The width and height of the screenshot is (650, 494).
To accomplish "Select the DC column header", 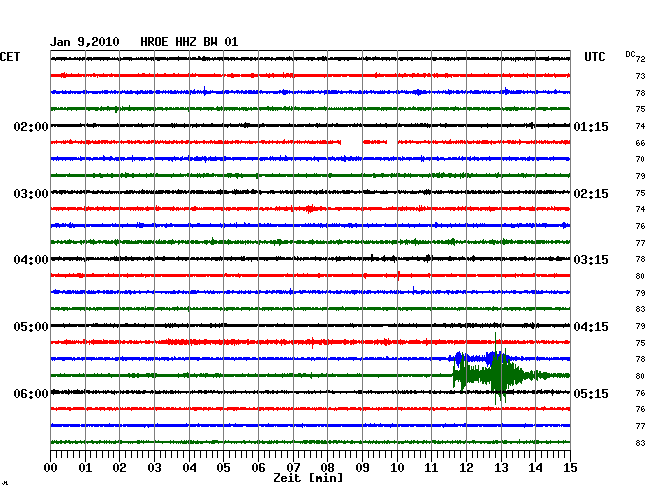I will pyautogui.click(x=630, y=54).
